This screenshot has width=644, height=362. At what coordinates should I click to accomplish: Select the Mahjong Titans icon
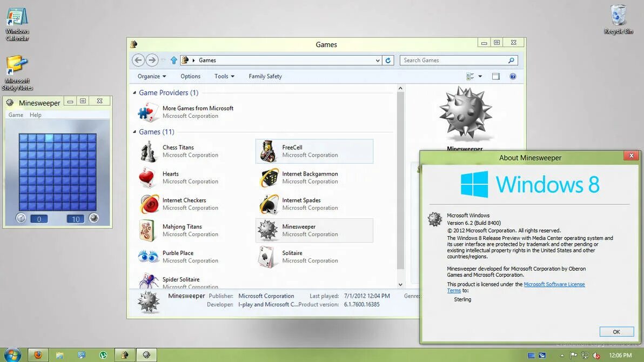tap(146, 231)
